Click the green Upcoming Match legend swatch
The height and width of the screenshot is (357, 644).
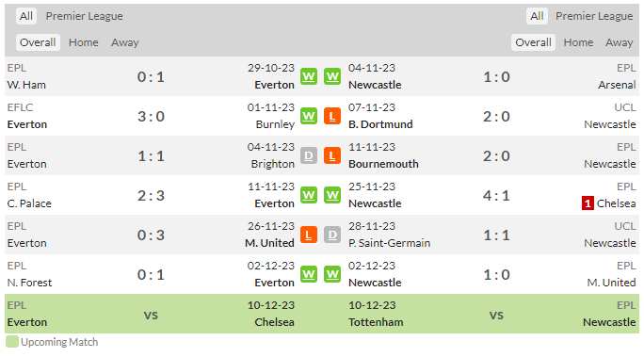12,342
